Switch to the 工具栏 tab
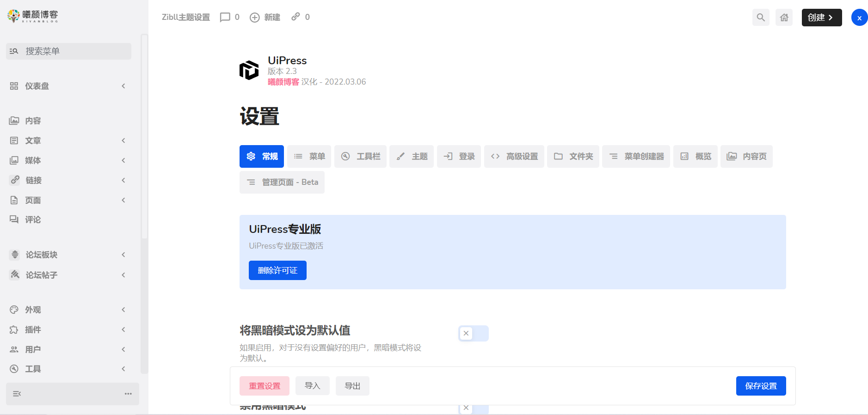Viewport: 868px width, 415px height. pyautogui.click(x=360, y=156)
